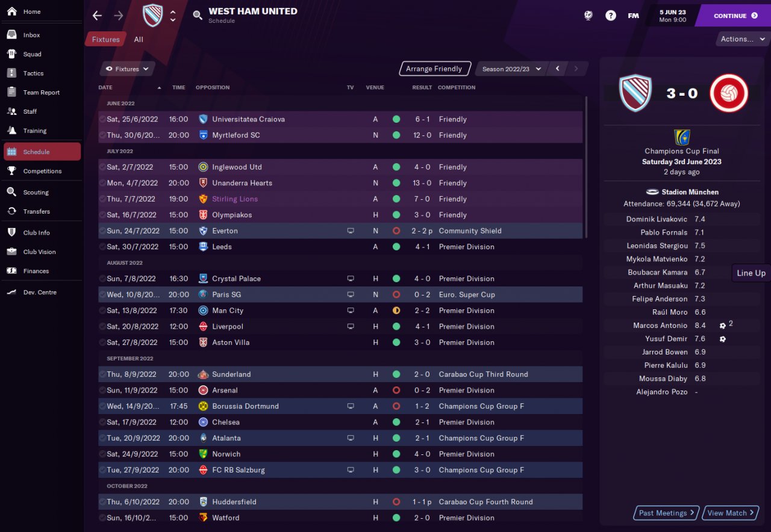Toggle the check mark beside Everton fixture
The height and width of the screenshot is (532, 771).
tap(102, 231)
